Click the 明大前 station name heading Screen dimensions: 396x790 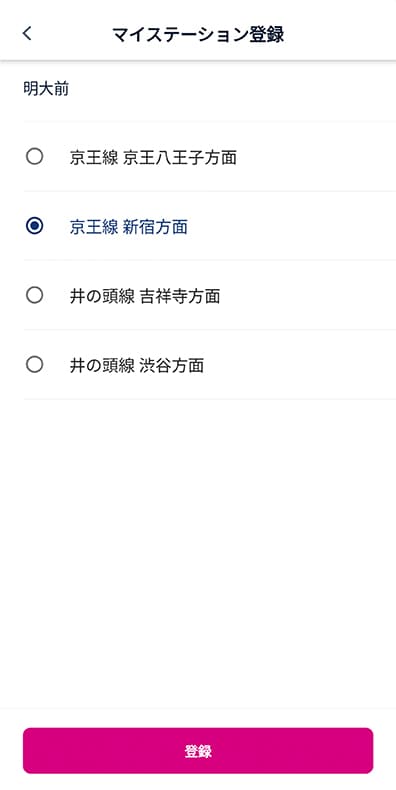(x=46, y=89)
